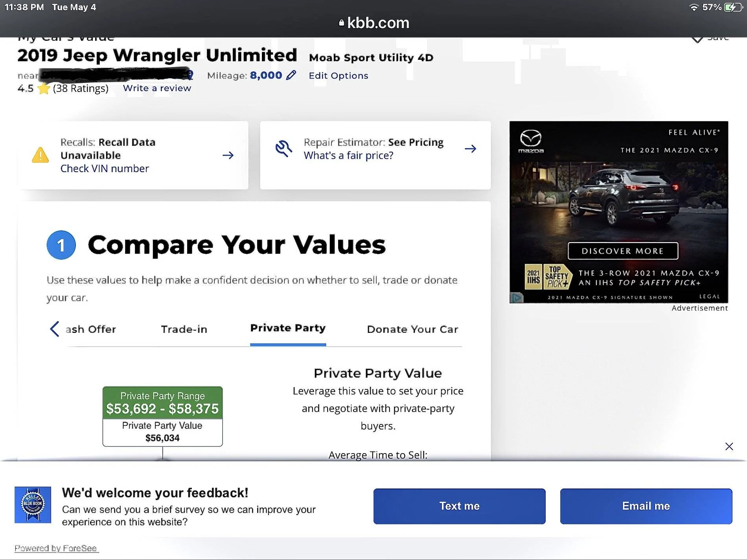Viewport: 747px width, 560px height.
Task: Close the feedback survey banner
Action: click(729, 446)
